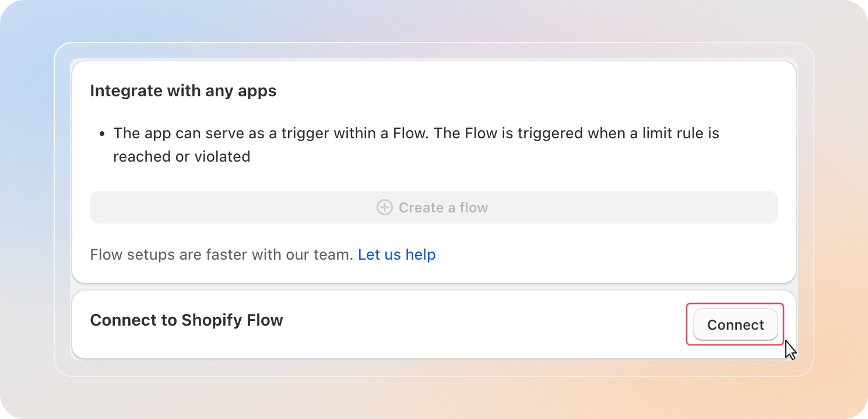Click the plus icon in Create a flow

coord(385,207)
